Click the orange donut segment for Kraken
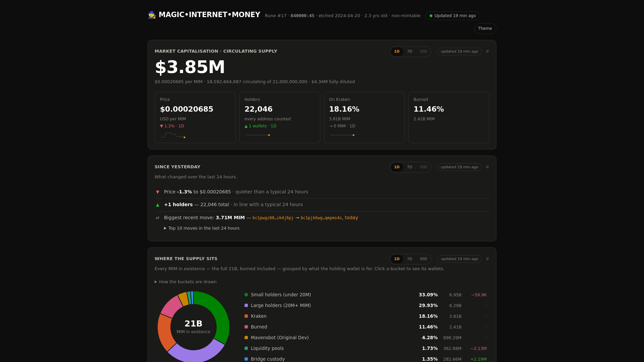Image resolution: width=644 pixels, height=362 pixels. pos(165,332)
